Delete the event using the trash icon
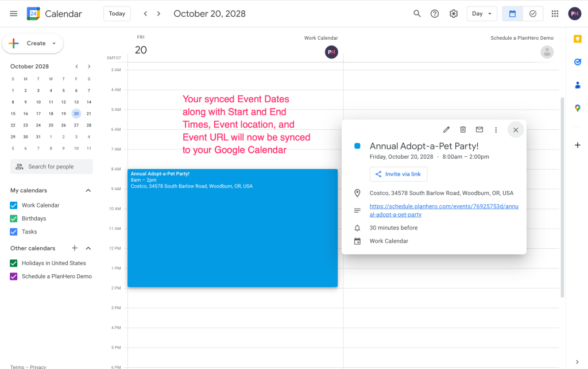 pos(463,130)
